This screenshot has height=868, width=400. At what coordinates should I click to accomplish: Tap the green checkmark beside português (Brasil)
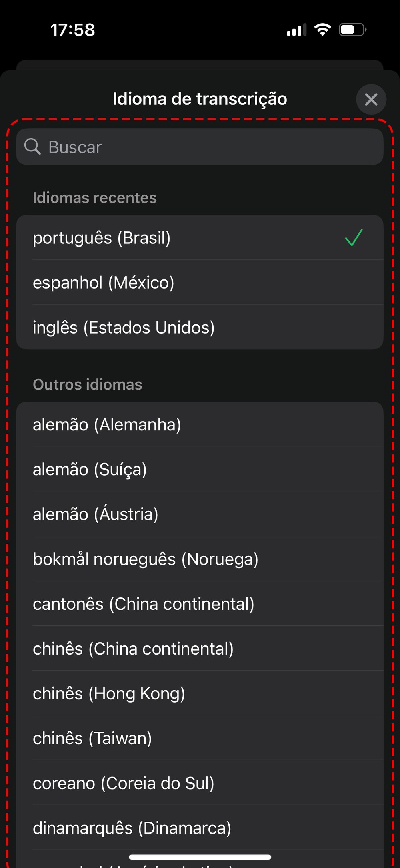tap(354, 237)
